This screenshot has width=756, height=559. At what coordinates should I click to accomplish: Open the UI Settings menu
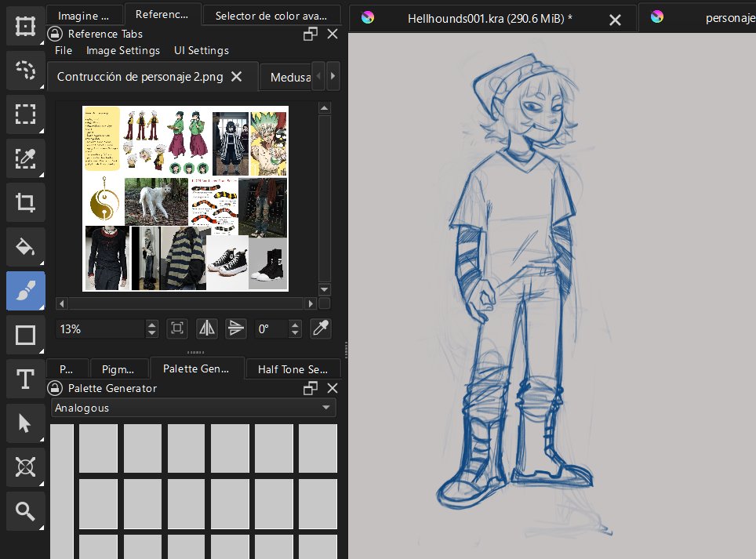202,51
